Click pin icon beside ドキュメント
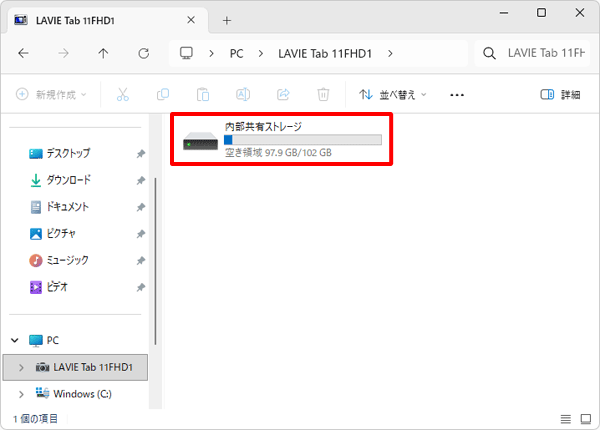 pyautogui.click(x=141, y=207)
